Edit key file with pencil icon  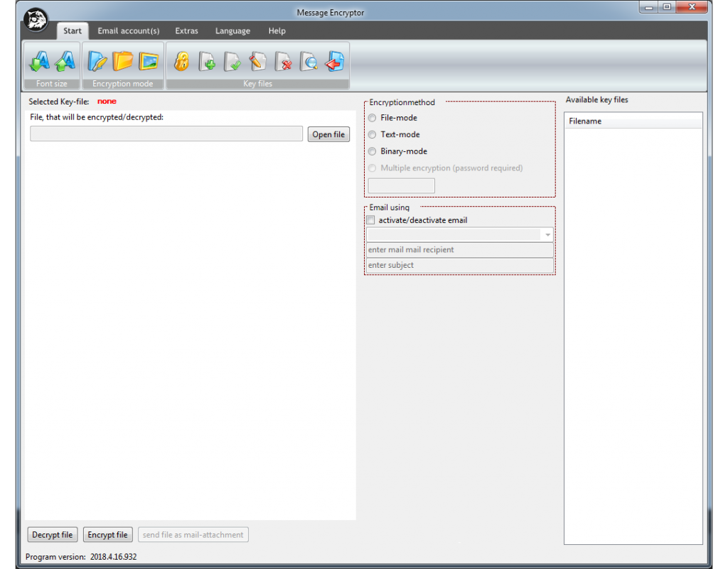click(258, 62)
